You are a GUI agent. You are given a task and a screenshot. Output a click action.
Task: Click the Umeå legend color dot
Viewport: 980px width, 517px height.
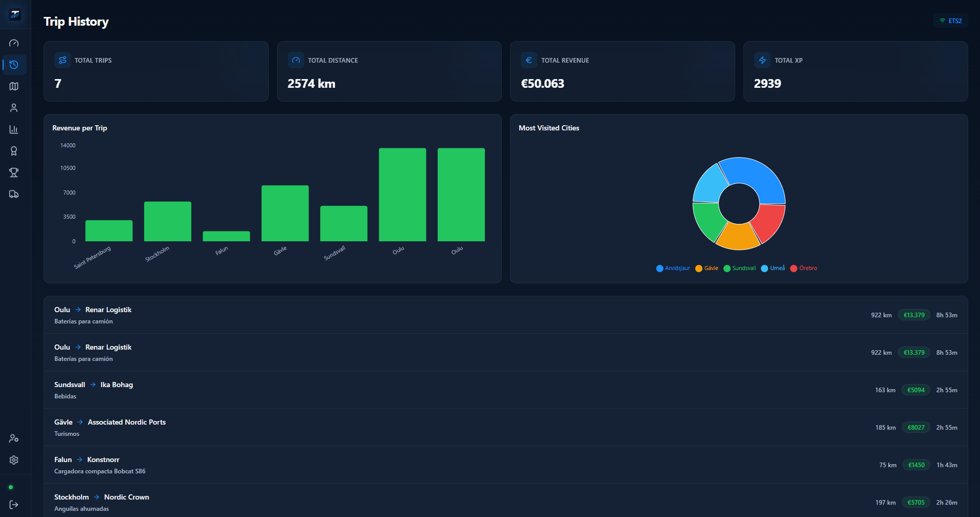pos(765,269)
